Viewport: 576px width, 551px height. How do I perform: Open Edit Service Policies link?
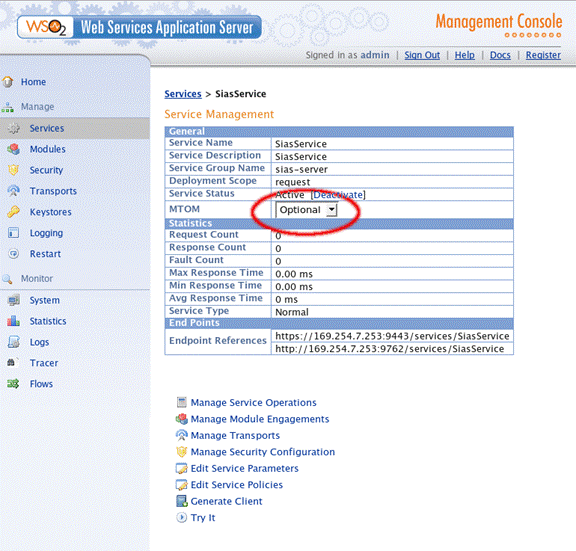pos(237,485)
